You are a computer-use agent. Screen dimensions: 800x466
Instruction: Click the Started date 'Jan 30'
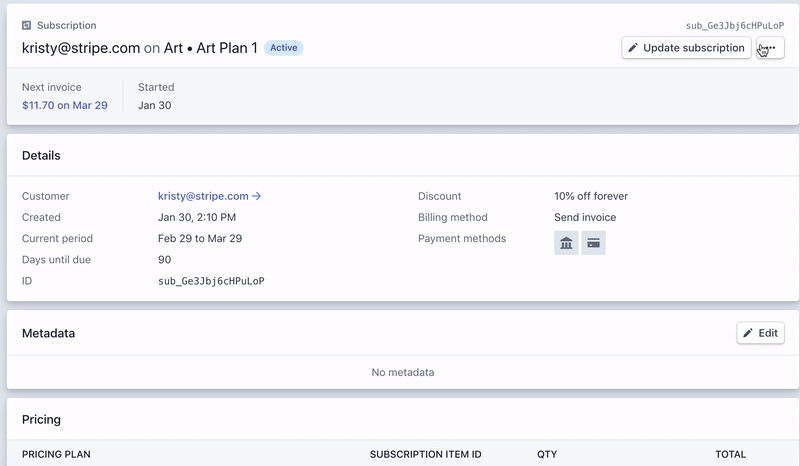click(155, 105)
